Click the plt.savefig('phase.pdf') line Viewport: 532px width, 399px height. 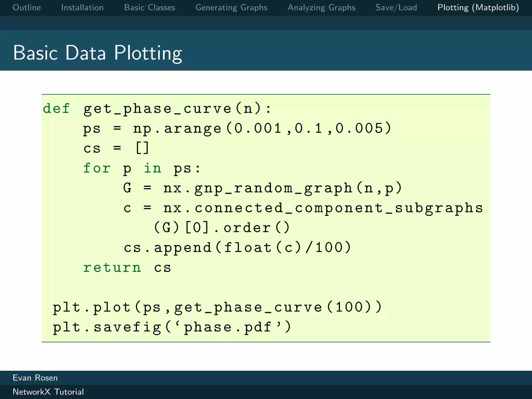(172, 327)
